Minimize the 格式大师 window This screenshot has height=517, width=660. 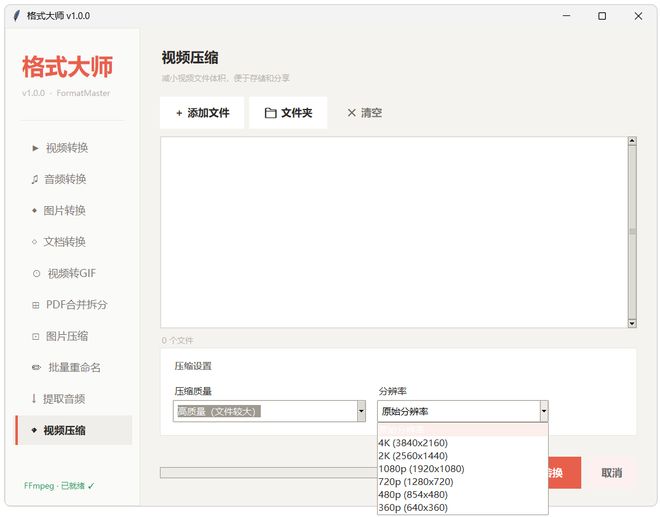click(567, 16)
